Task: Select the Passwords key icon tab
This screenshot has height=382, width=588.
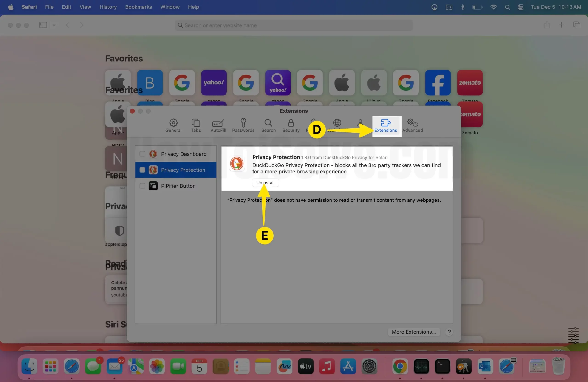Action: (243, 125)
